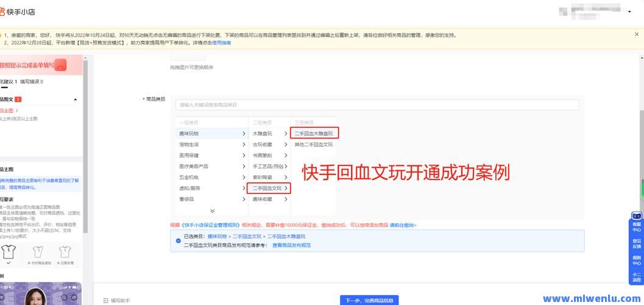The image size is (644, 305).
Task: Click 趣味玩物 in the selected category breadcrumb
Action: pyautogui.click(x=217, y=236)
